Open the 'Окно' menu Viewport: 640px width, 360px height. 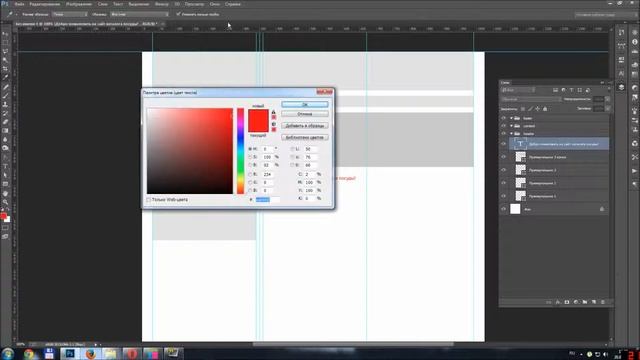tap(215, 4)
